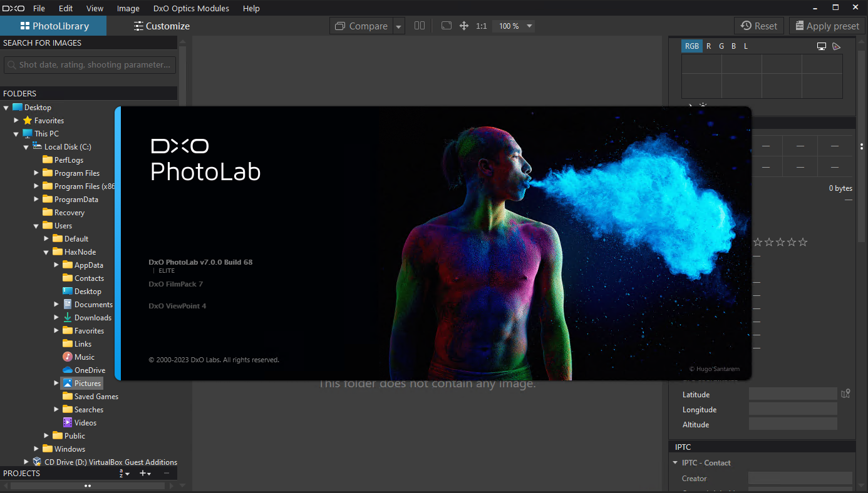Click the sort projects a-z icon

tap(125, 474)
